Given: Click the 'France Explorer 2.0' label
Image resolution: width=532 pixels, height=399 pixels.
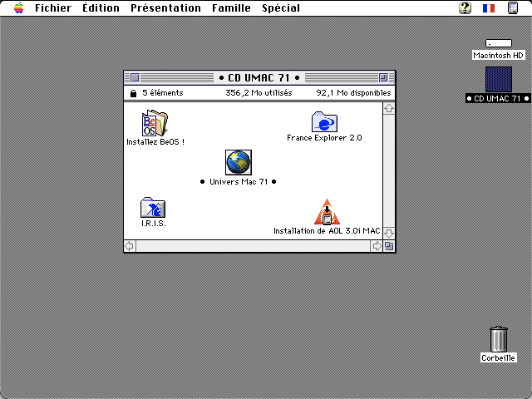Looking at the screenshot, I should (324, 138).
